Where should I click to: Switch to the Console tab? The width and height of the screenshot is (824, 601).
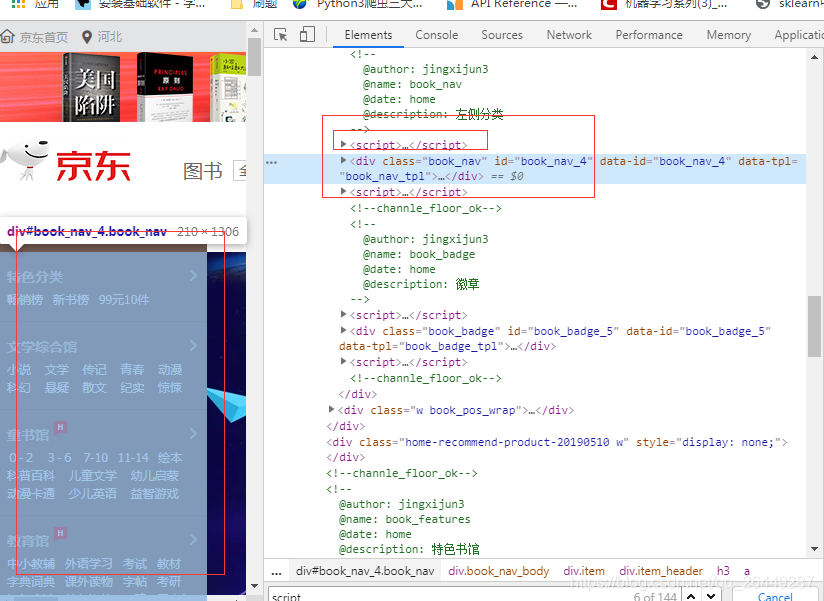[x=436, y=35]
